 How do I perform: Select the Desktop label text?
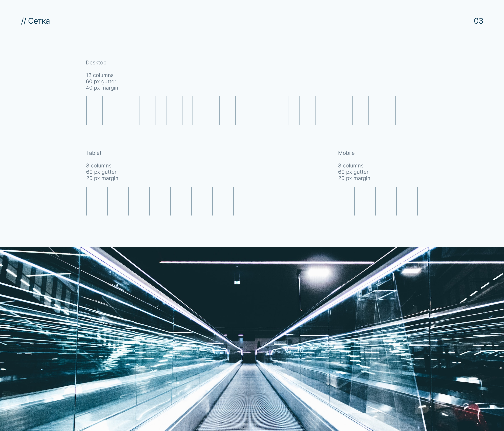96,63
